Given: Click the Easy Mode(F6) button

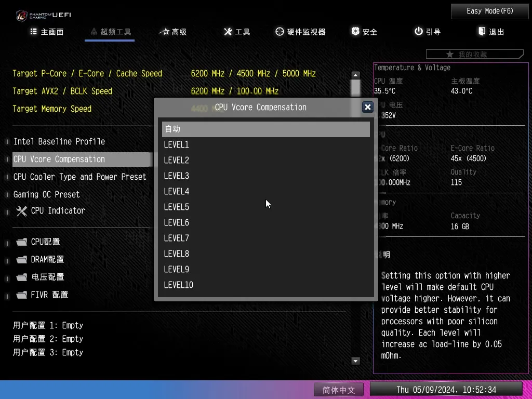Looking at the screenshot, I should [x=489, y=11].
